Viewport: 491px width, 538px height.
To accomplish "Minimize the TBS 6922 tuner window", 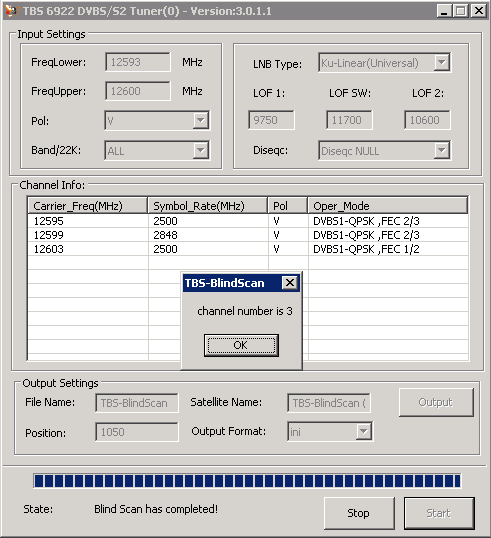I will pos(444,11).
